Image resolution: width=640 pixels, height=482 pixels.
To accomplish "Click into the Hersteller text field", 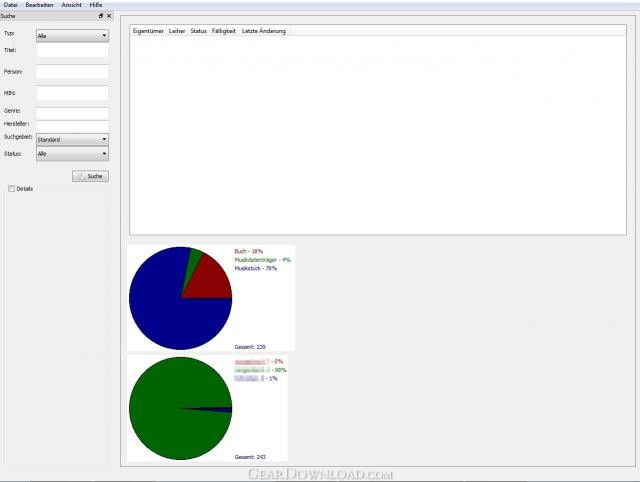I will tap(72, 126).
